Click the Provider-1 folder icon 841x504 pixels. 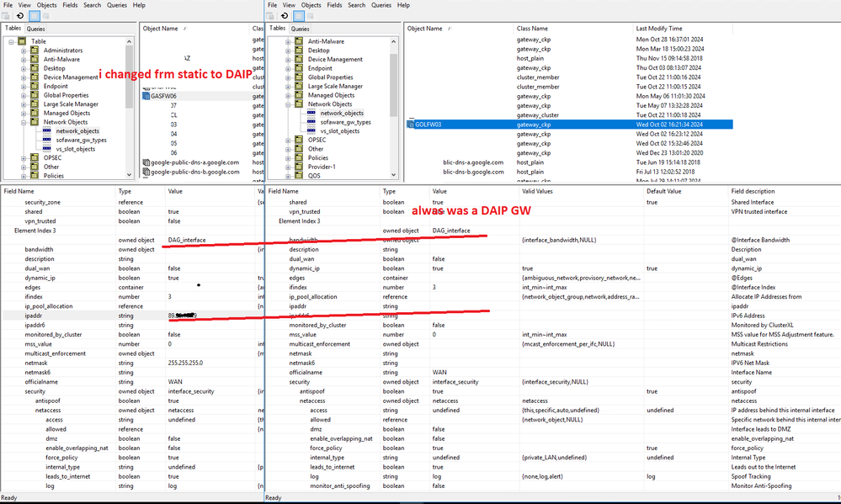[301, 167]
